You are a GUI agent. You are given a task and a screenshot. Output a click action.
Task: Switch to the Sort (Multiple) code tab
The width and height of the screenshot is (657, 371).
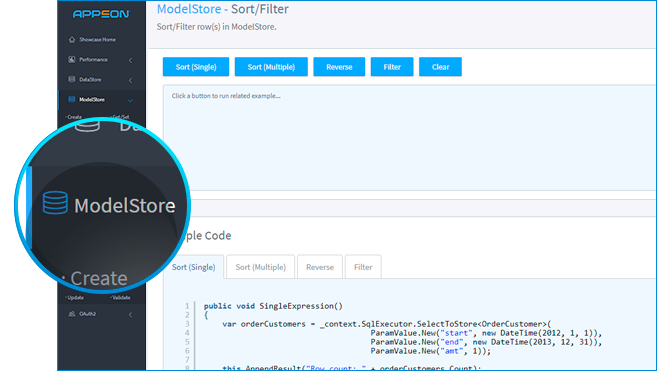click(261, 267)
